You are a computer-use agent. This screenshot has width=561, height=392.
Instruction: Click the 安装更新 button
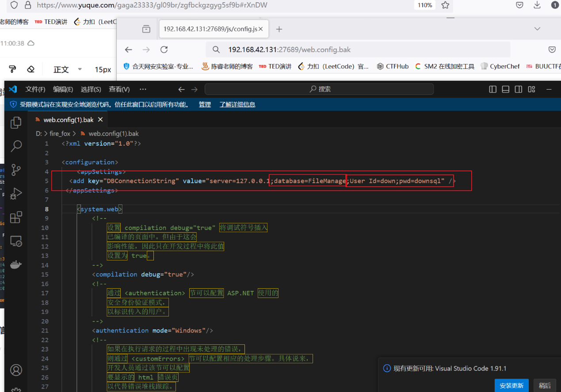511,385
